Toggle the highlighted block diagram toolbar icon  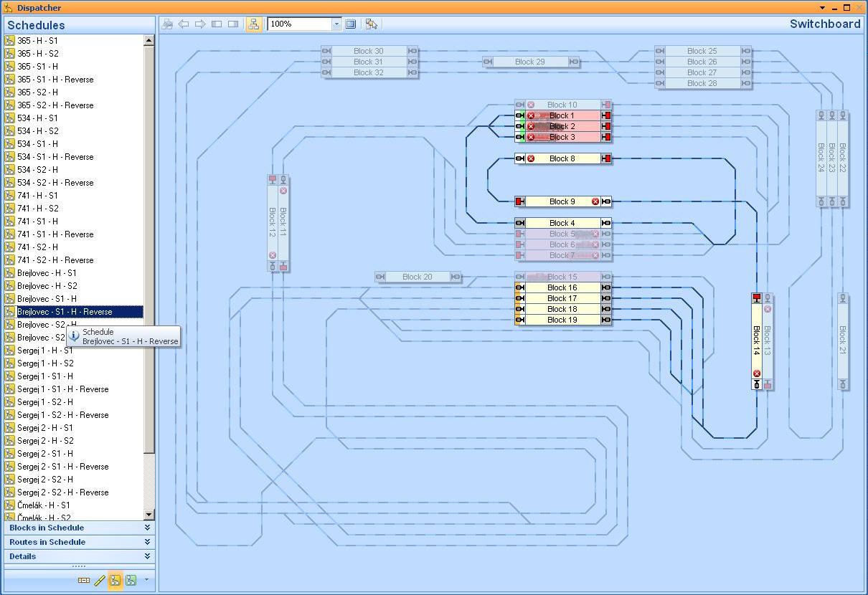pos(253,24)
